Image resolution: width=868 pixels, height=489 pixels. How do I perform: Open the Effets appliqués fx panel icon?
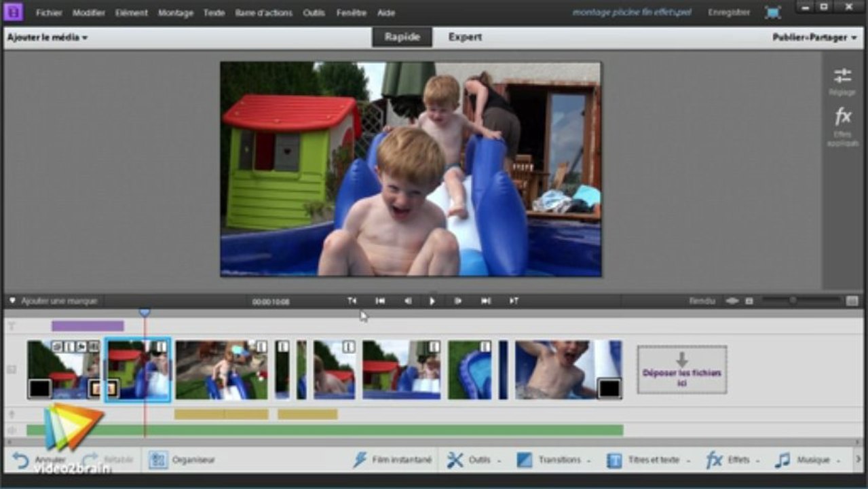coord(842,127)
